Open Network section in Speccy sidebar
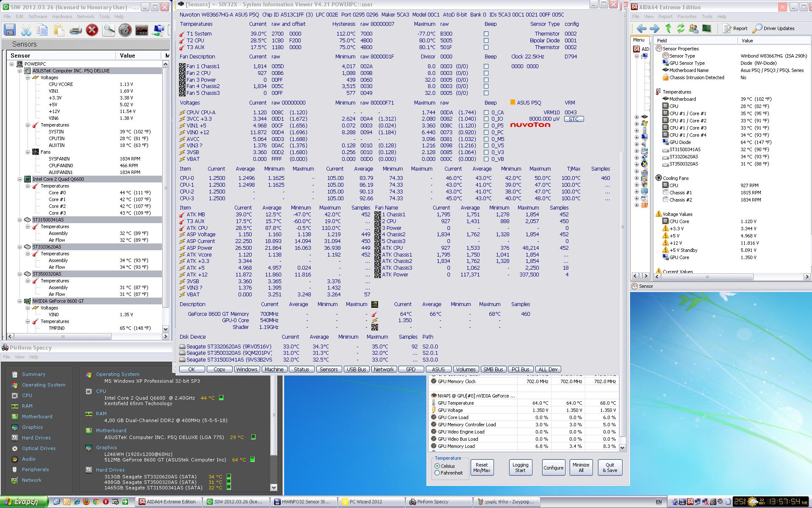Viewport: 812px width, 508px height. 32,480
